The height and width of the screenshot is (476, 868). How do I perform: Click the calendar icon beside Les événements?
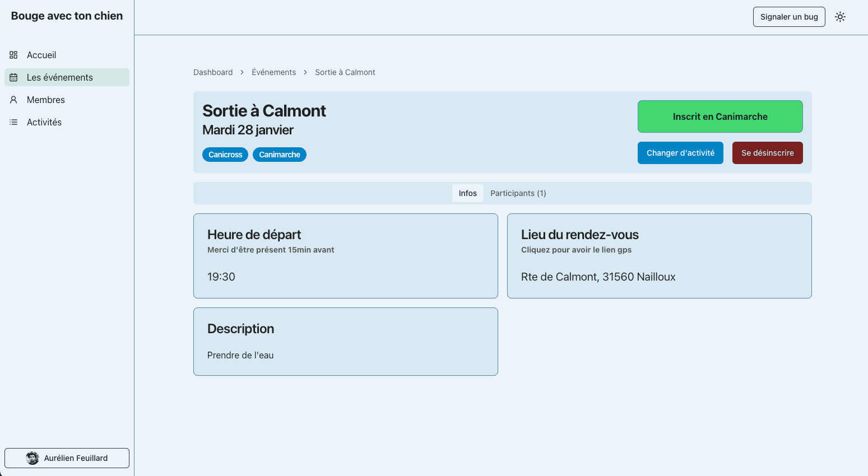point(13,77)
